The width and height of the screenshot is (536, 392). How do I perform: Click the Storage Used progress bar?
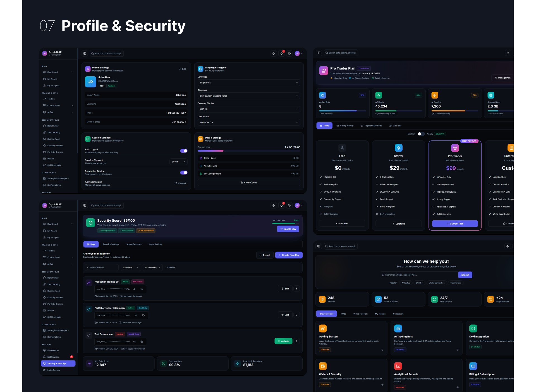(x=249, y=151)
